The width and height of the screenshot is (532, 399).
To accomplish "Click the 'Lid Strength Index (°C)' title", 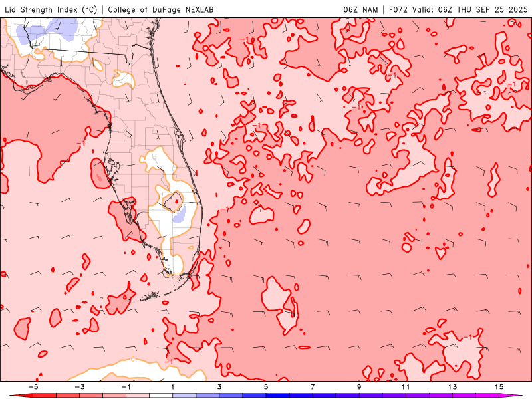I will pyautogui.click(x=51, y=9).
